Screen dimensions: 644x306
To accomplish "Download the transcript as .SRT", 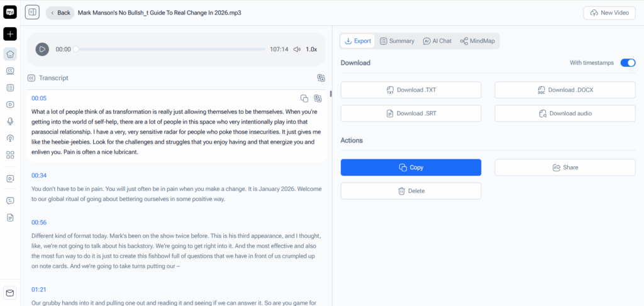I will tap(411, 113).
